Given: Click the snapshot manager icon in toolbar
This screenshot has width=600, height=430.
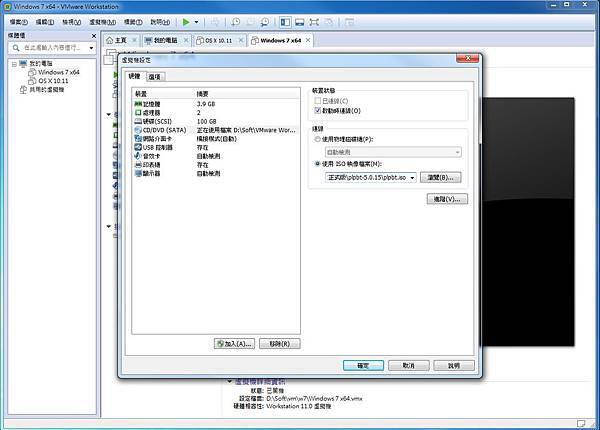Looking at the screenshot, I should [265, 22].
